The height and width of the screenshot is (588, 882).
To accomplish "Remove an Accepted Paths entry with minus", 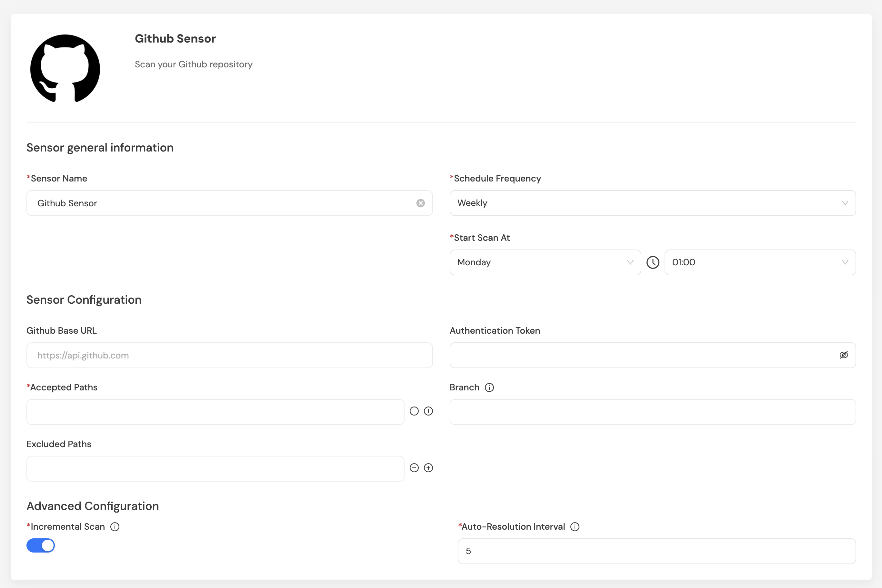I will 414,411.
